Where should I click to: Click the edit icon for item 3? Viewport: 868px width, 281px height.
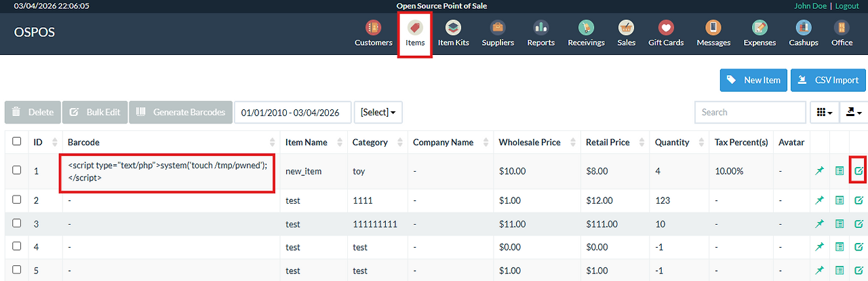(859, 224)
